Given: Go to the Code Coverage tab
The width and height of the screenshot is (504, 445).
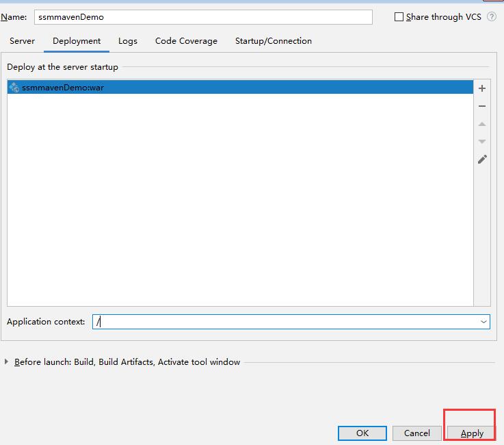Looking at the screenshot, I should [186, 41].
